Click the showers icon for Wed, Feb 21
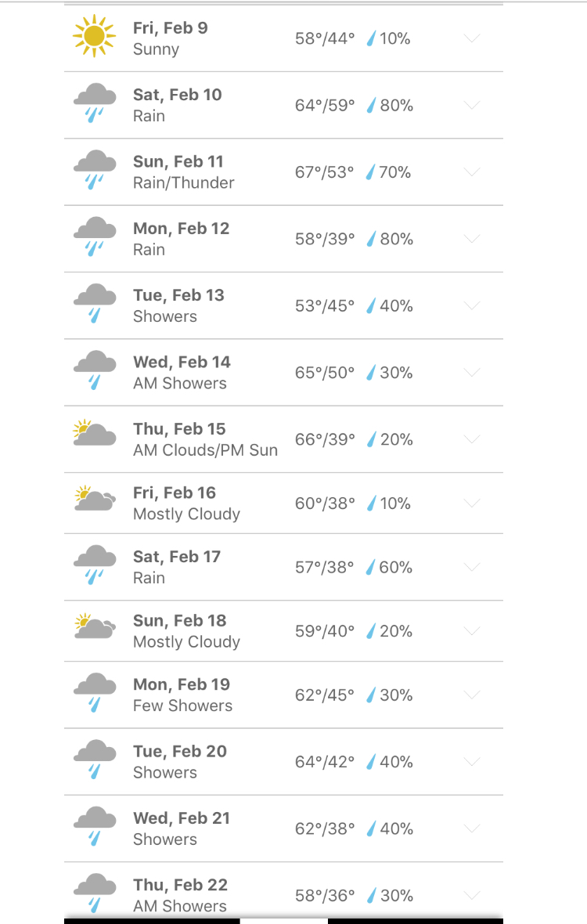 [x=94, y=826]
